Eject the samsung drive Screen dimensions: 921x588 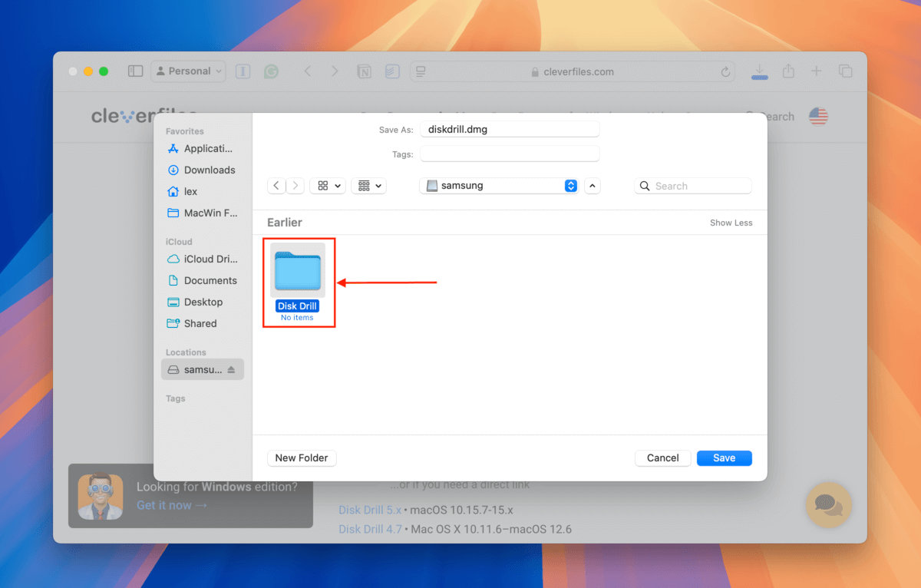[232, 369]
